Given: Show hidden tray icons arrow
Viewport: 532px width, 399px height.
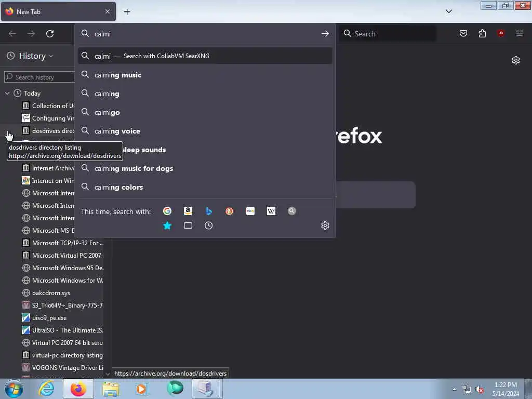Looking at the screenshot, I should pyautogui.click(x=454, y=390).
